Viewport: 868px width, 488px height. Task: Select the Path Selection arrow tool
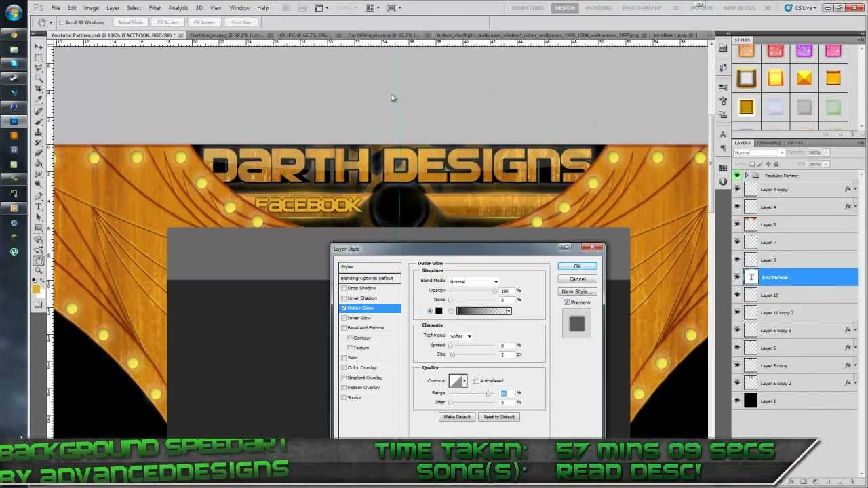pyautogui.click(x=39, y=217)
